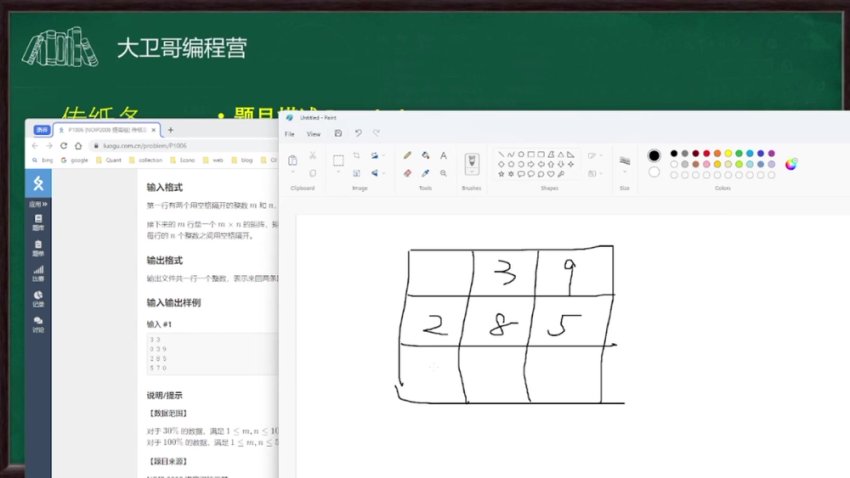Select the Magnifier tool
Image resolution: width=850 pixels, height=478 pixels.
[443, 173]
